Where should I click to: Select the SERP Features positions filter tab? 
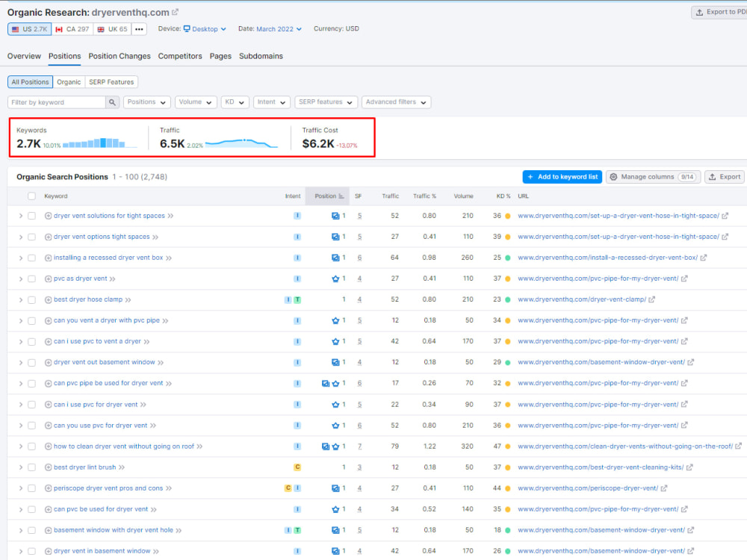[x=111, y=82]
